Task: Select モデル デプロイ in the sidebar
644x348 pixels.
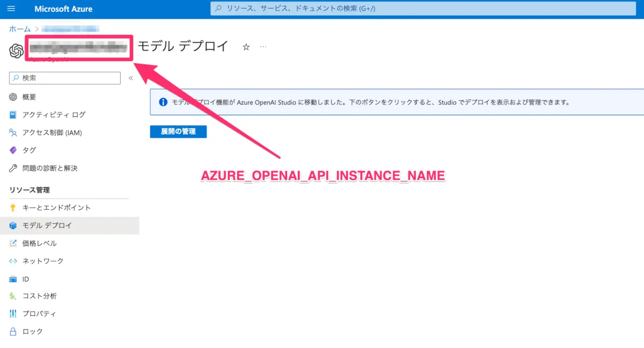Action: 70,226
